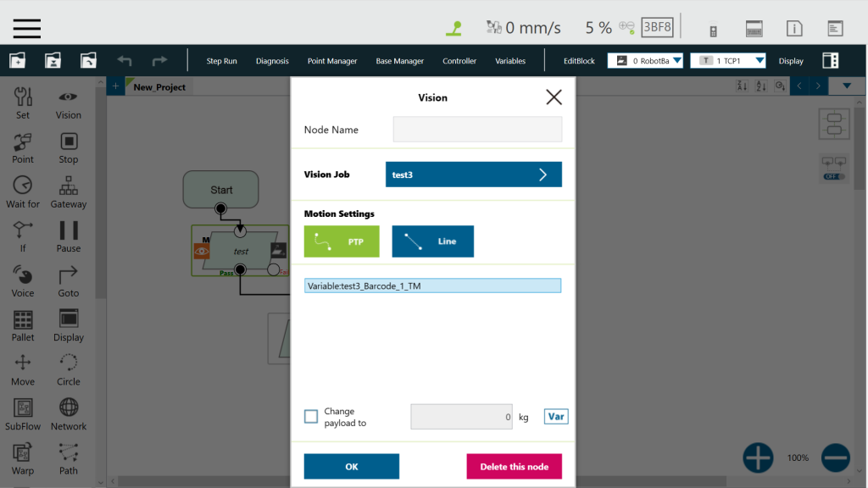Image resolution: width=868 pixels, height=488 pixels.
Task: Select Line motion setting
Action: (432, 241)
